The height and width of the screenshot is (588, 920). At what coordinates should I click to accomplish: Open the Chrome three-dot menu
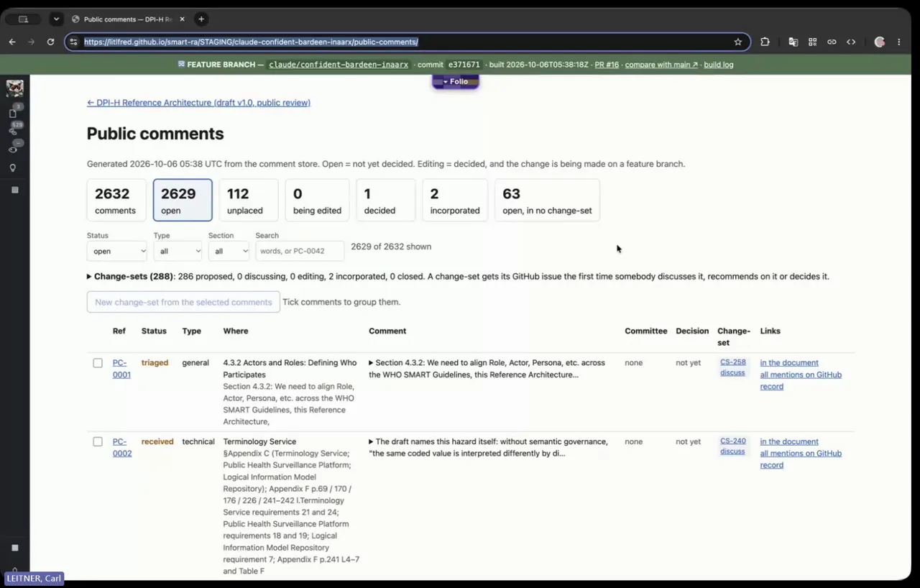pyautogui.click(x=898, y=42)
